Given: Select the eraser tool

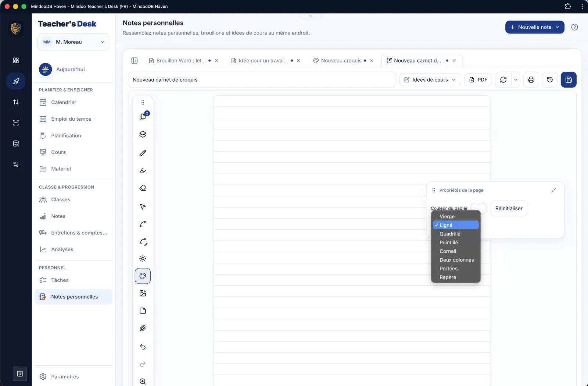Looking at the screenshot, I should [x=143, y=188].
